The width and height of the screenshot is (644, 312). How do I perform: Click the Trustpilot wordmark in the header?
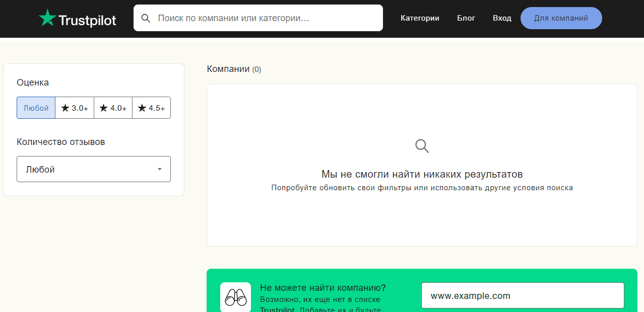[87, 20]
